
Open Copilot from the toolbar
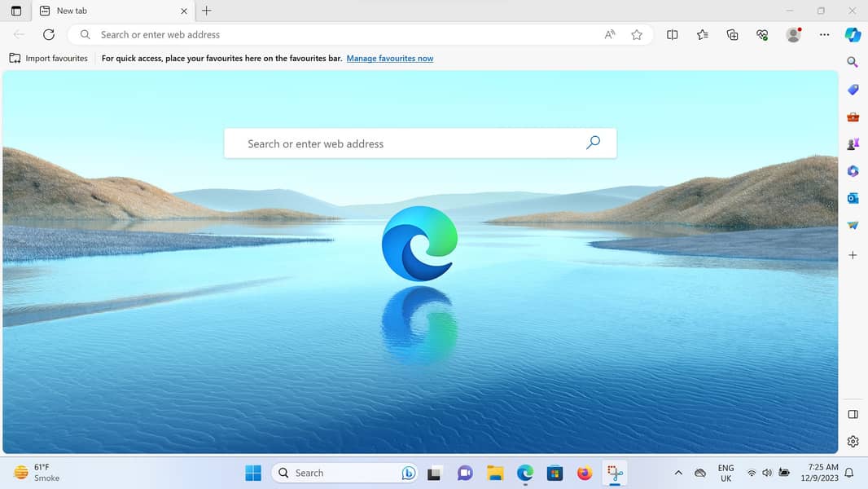pyautogui.click(x=853, y=35)
